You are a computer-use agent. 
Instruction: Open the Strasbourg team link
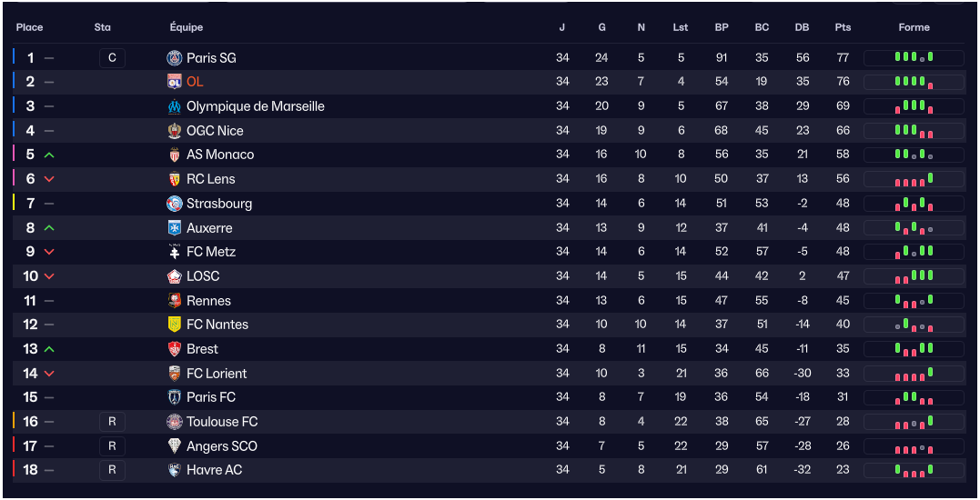coord(219,204)
